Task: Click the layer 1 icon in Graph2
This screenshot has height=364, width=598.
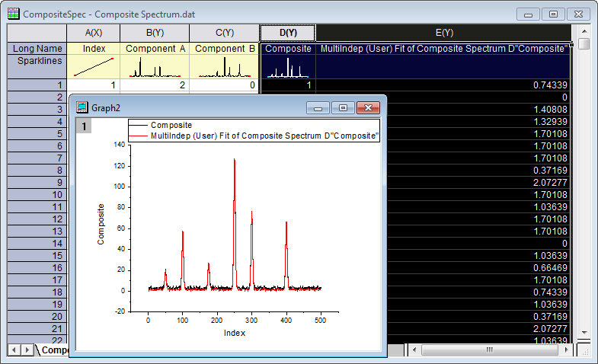Action: tap(83, 126)
